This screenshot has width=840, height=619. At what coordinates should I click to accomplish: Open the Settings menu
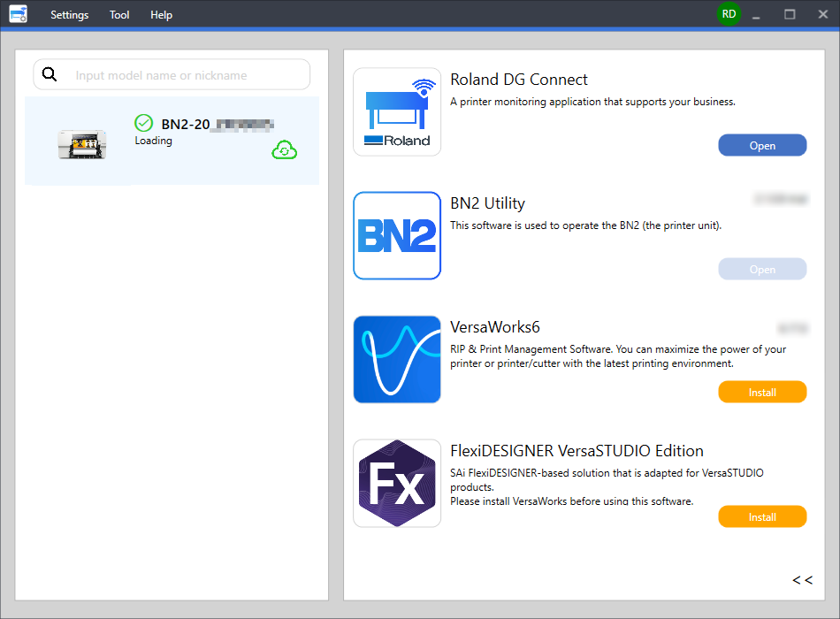point(70,15)
